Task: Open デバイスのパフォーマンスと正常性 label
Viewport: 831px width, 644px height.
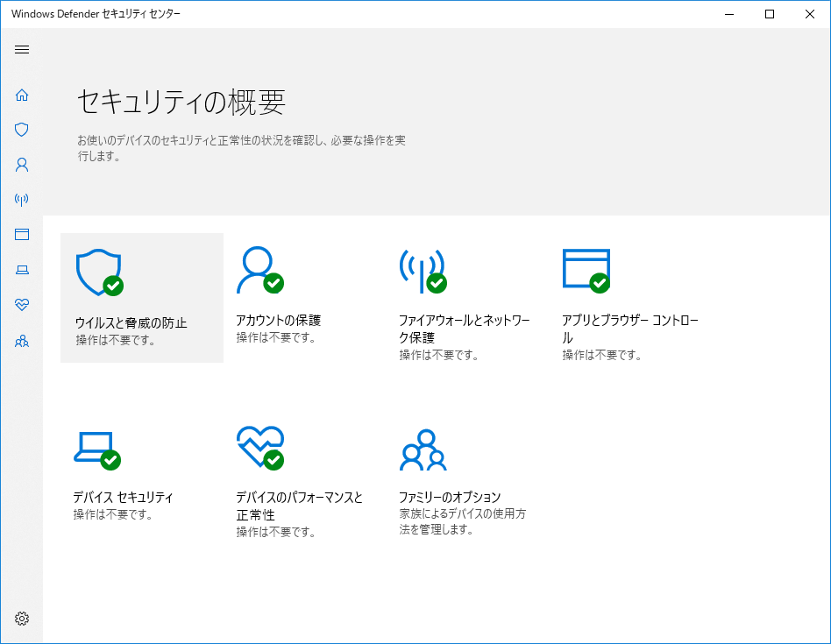Action: [x=300, y=506]
